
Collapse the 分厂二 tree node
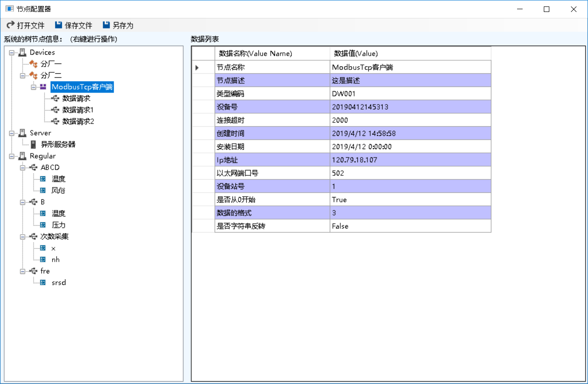(x=23, y=76)
